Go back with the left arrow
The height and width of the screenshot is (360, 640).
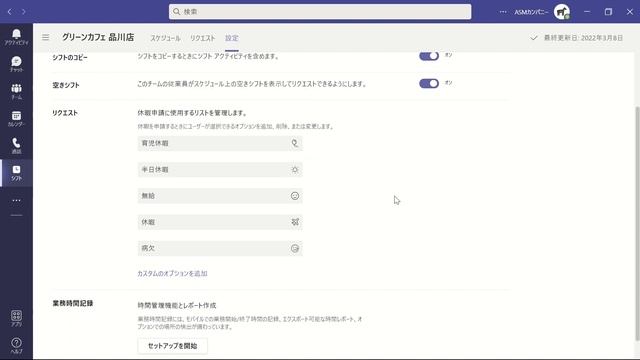[10, 12]
